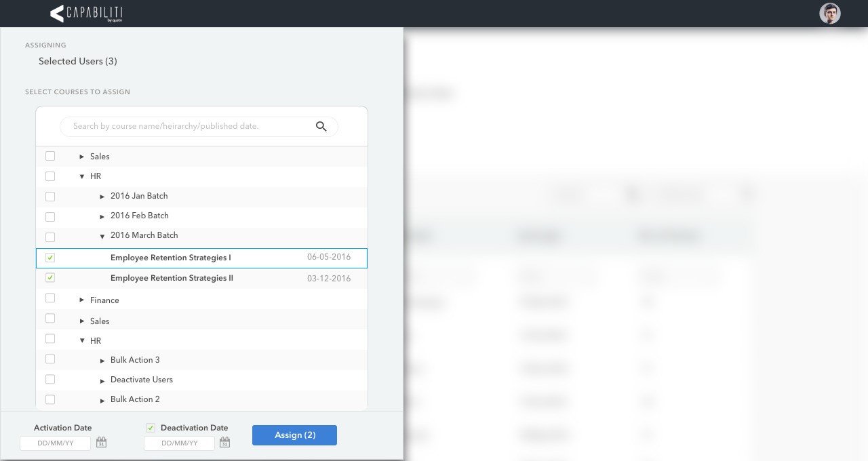The height and width of the screenshot is (461, 868).
Task: Click the date 03-12-2016
Action: point(329,278)
